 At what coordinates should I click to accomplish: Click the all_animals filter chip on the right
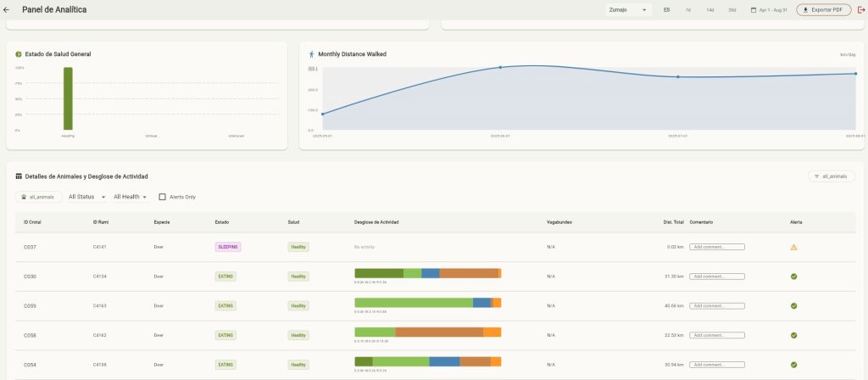pyautogui.click(x=832, y=176)
